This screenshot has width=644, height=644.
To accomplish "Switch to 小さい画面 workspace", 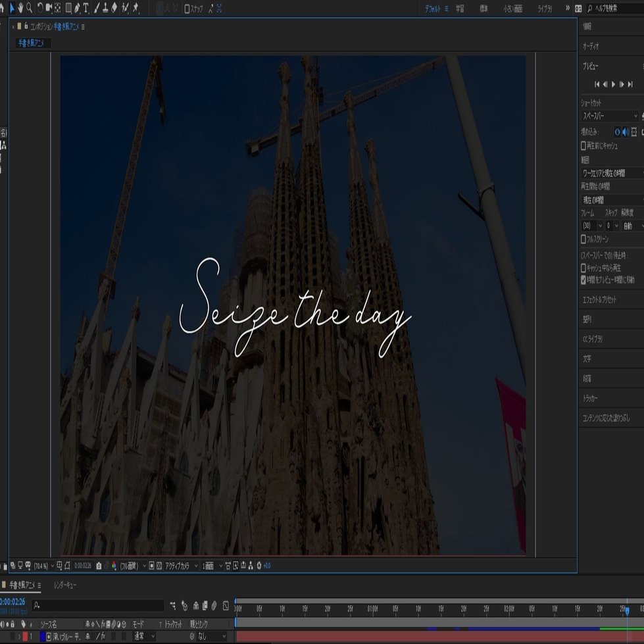I will point(513,9).
